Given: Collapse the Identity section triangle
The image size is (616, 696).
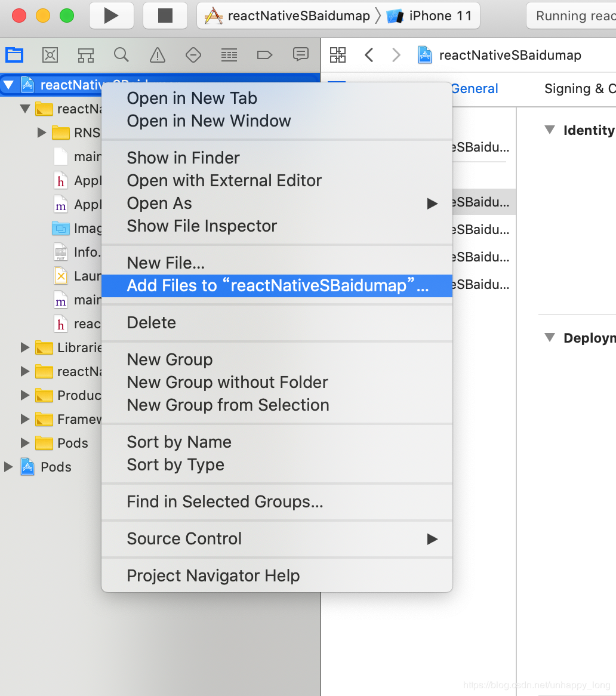Looking at the screenshot, I should [x=550, y=130].
